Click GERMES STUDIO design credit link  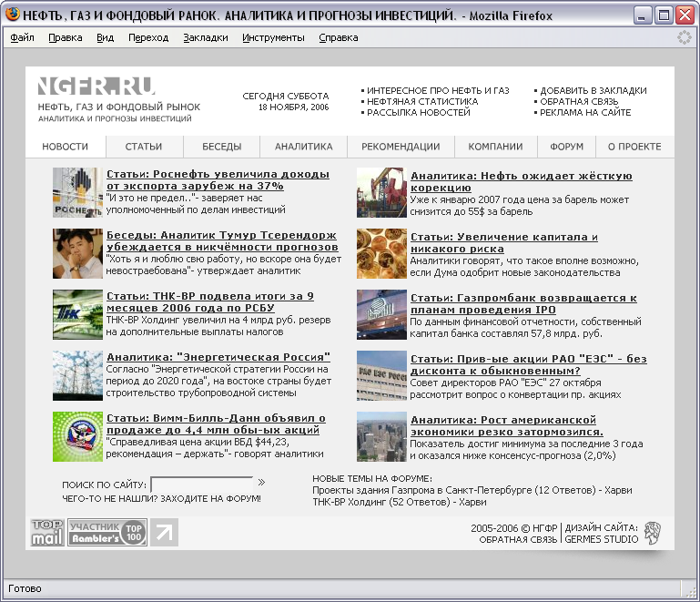pyautogui.click(x=602, y=539)
